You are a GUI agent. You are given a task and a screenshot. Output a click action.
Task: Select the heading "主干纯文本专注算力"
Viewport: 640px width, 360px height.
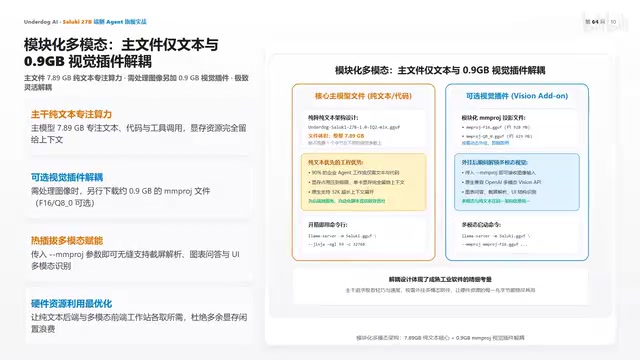pos(71,114)
